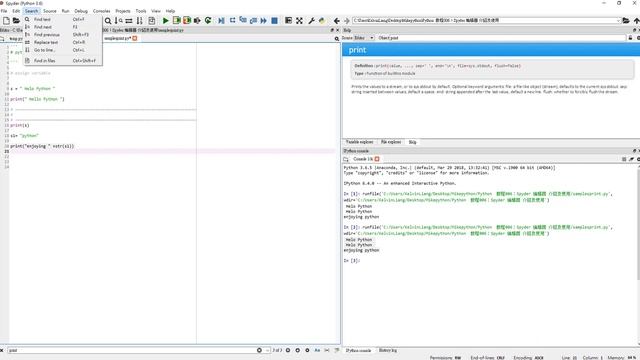Viewport: 640px width, 360px height.
Task: Switch to the File explorer tab
Action: [x=391, y=142]
